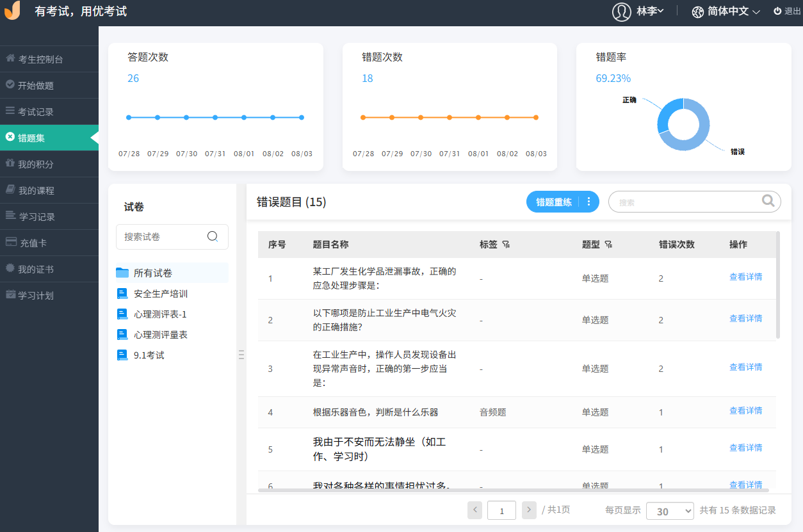The width and height of the screenshot is (803, 532).
Task: Open the three-dot menu on 错题重练
Action: tap(588, 202)
